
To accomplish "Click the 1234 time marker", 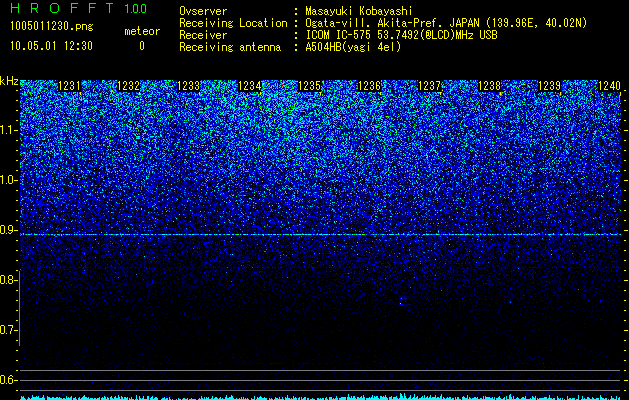I will pos(250,86).
